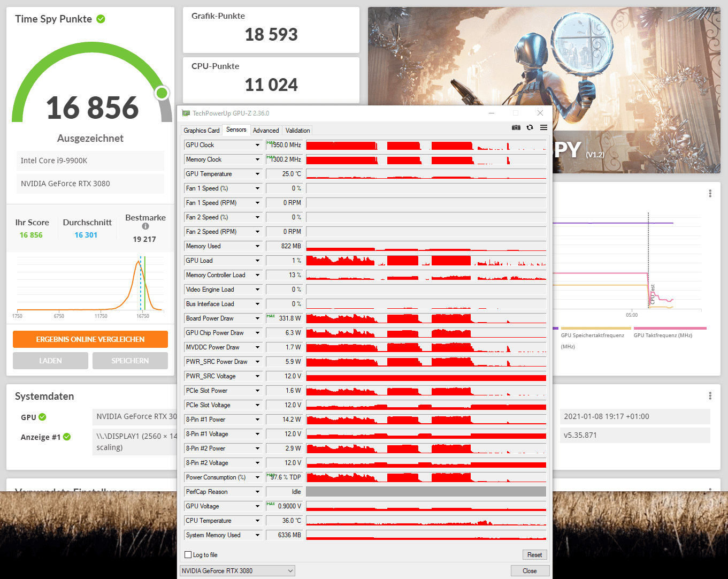Click the Grafik-Punkte value 18 593
The width and height of the screenshot is (728, 579).
(271, 35)
